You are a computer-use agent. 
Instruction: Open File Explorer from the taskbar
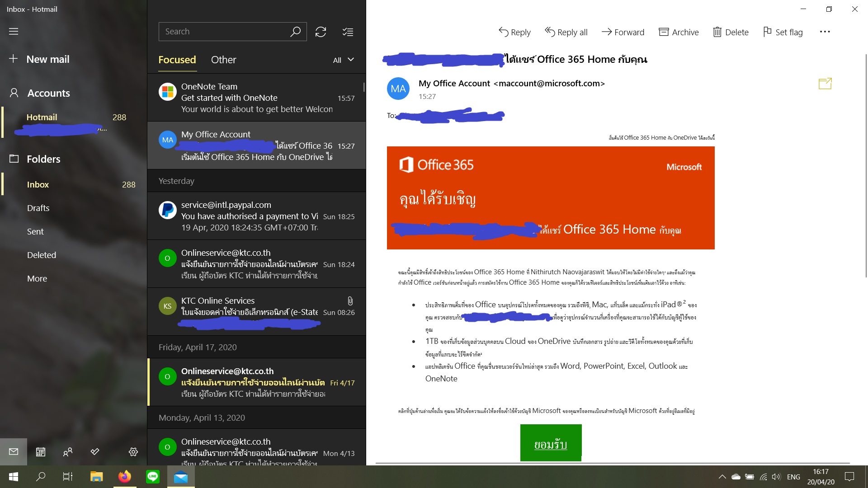click(96, 477)
